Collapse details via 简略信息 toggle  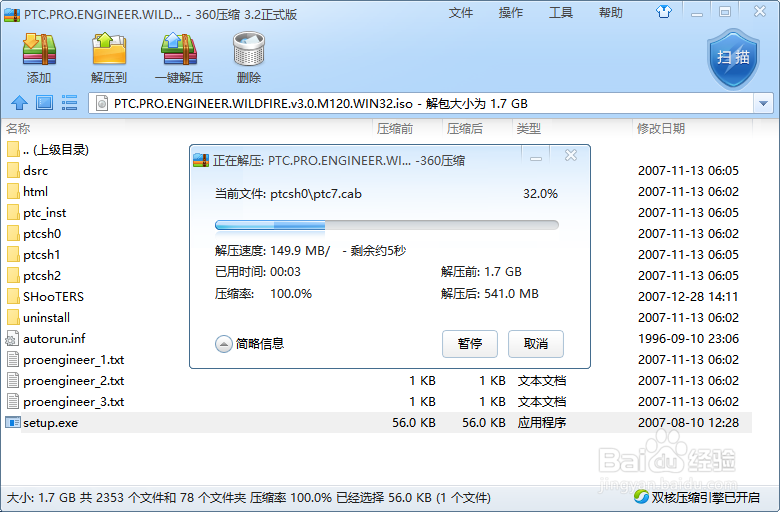(x=249, y=343)
